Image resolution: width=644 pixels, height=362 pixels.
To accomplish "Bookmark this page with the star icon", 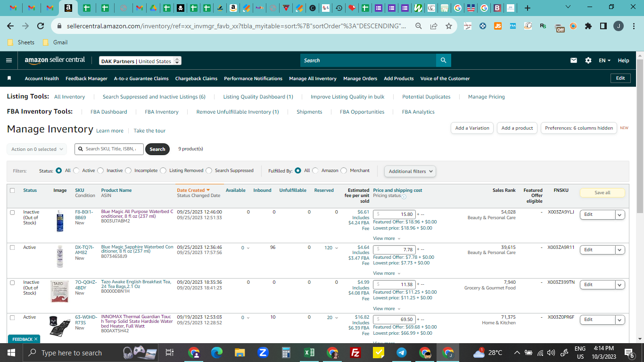I will [449, 26].
